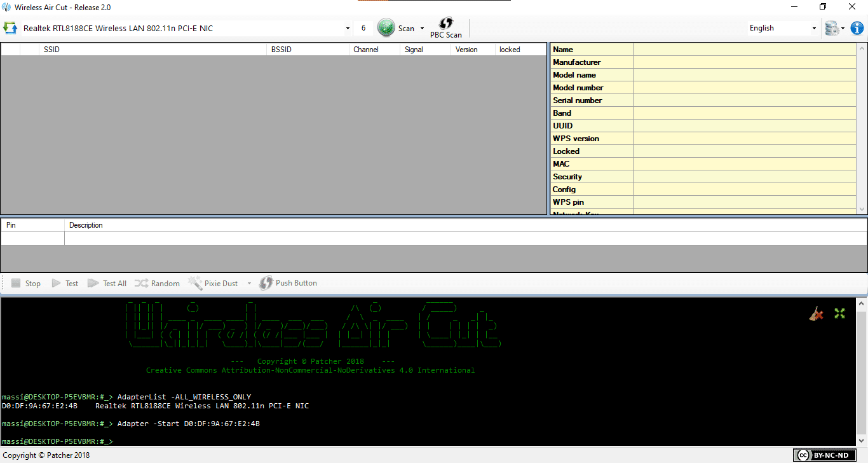This screenshot has width=868, height=463.
Task: Select the WPS pin property row
Action: 703,202
